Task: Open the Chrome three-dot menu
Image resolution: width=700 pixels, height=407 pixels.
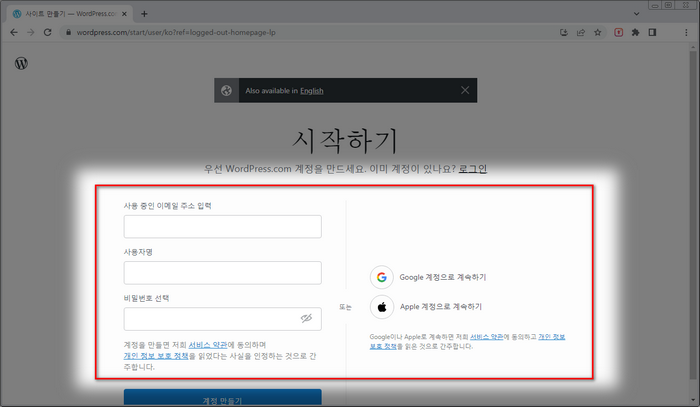Action: 686,32
